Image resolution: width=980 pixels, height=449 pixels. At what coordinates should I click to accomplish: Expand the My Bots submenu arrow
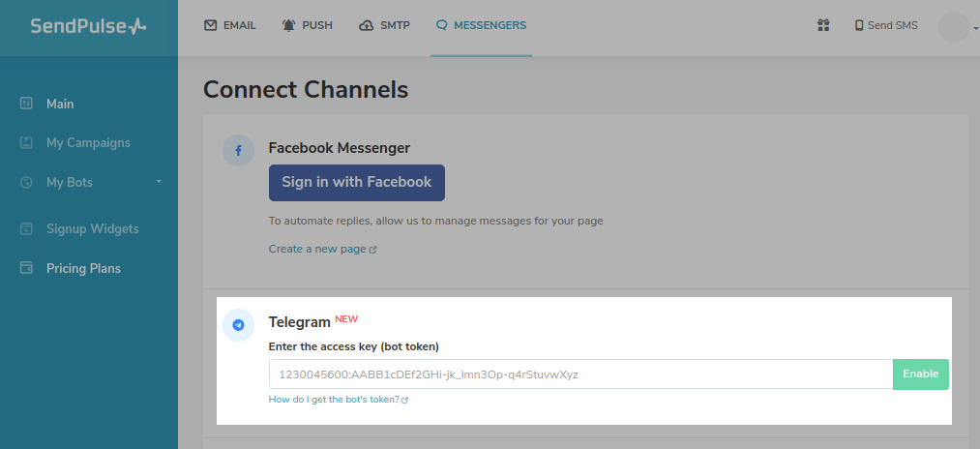point(159,181)
